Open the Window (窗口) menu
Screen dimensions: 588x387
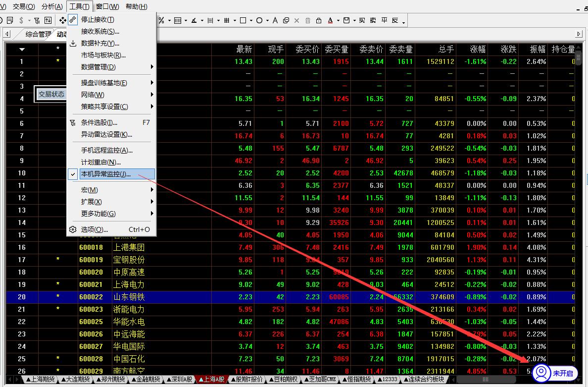coord(107,6)
